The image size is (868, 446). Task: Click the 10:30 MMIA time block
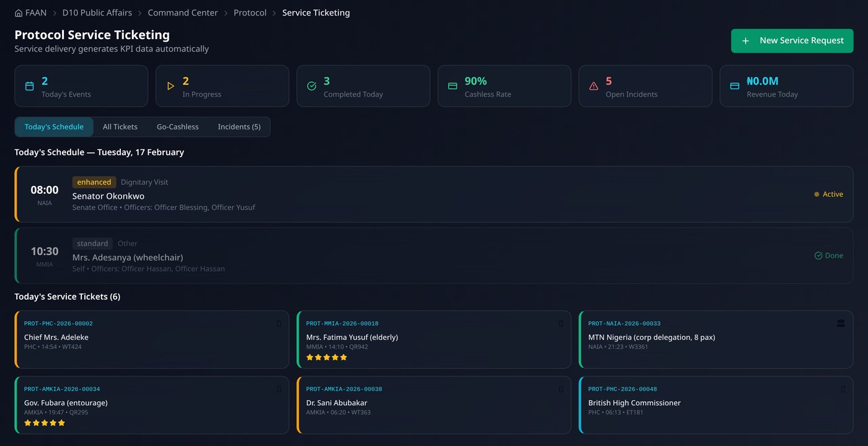pyautogui.click(x=45, y=256)
